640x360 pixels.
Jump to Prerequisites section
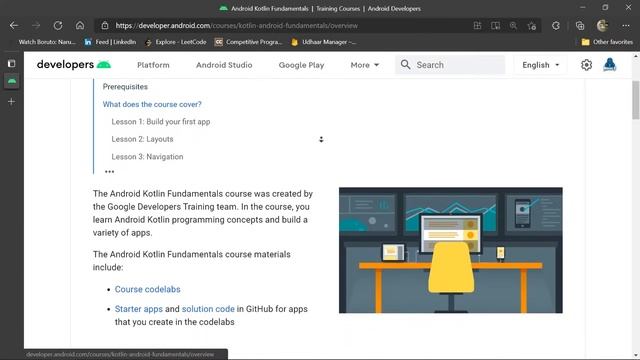coord(125,87)
